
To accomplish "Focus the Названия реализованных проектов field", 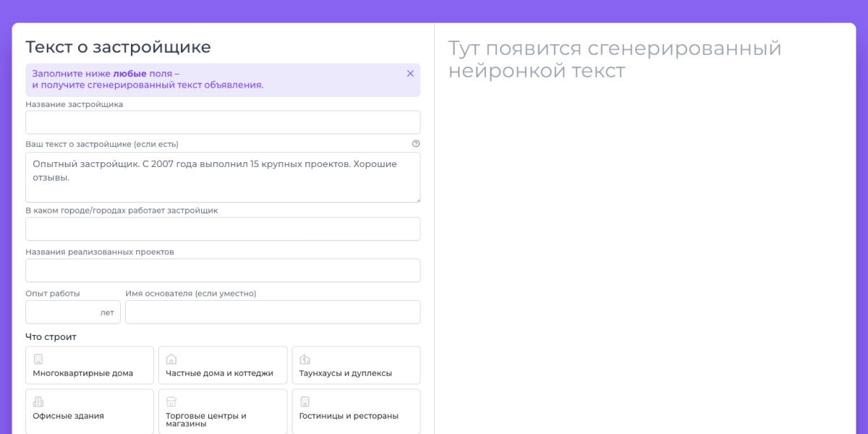I will click(x=223, y=271).
